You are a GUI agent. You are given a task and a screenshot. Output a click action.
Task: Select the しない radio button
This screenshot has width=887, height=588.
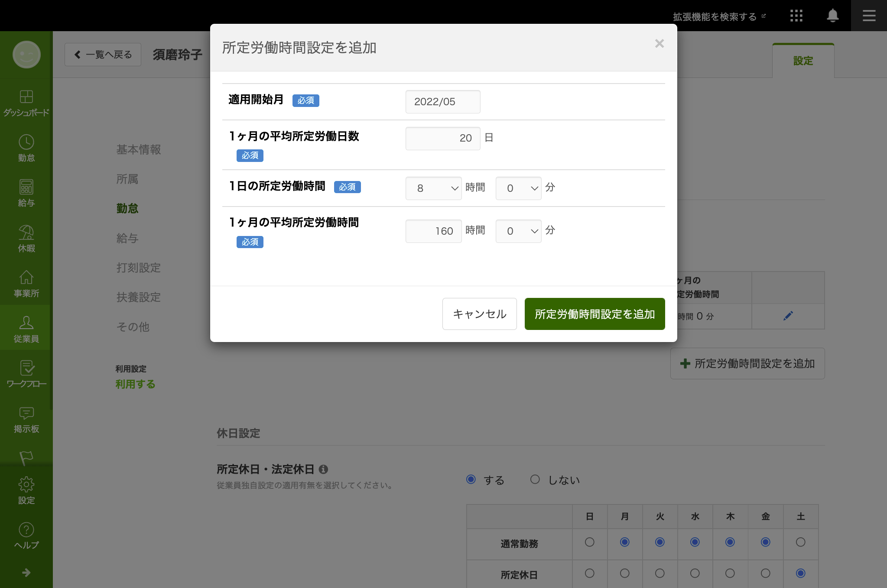coord(535,479)
